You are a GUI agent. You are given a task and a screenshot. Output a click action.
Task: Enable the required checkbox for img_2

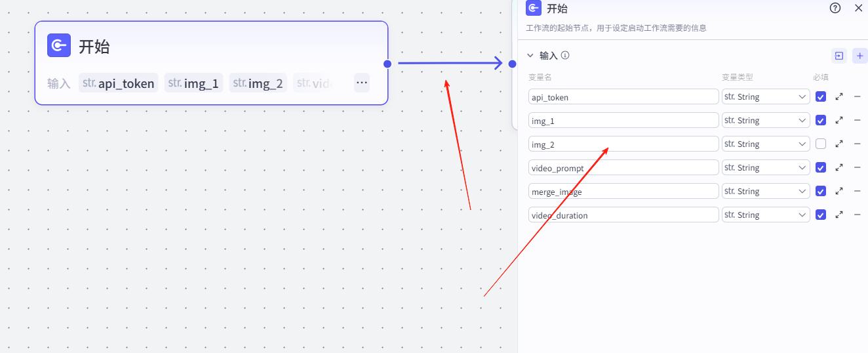tap(821, 144)
